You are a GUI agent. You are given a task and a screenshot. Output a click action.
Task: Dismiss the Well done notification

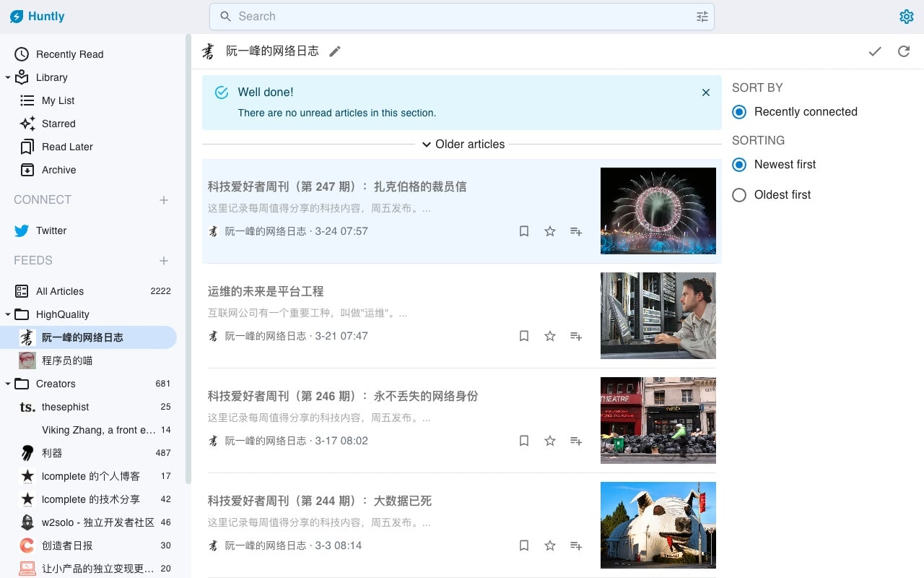click(706, 92)
